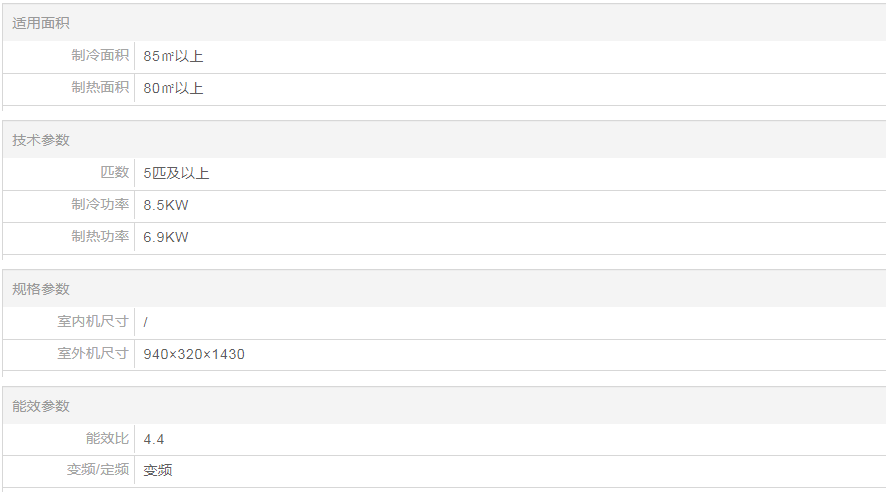Select the 匹数 row label

115,173
